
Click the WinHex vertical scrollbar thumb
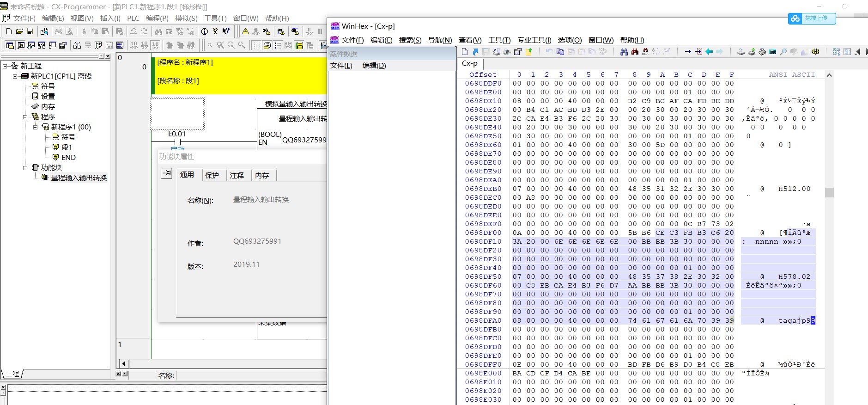pos(829,192)
